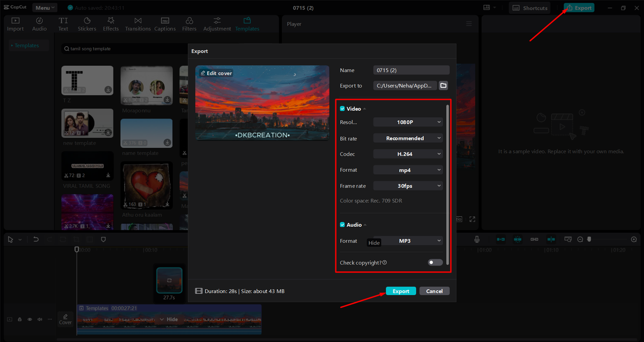The height and width of the screenshot is (342, 644).
Task: Open the Codec H.264 dropdown
Action: (x=408, y=154)
